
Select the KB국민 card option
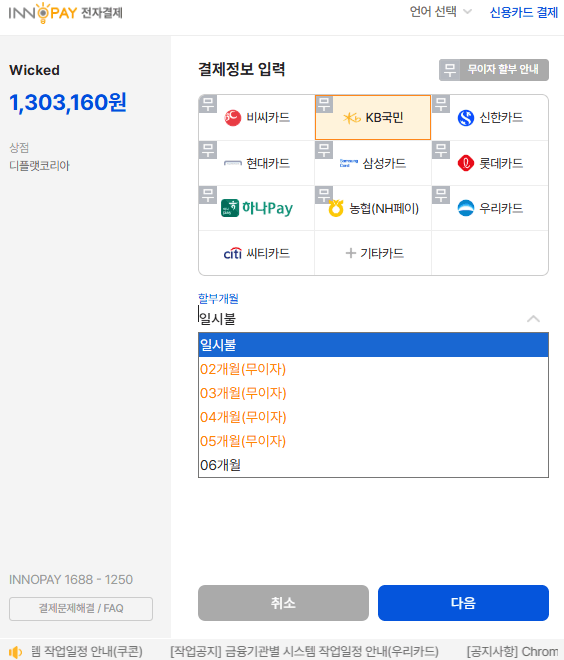373,117
